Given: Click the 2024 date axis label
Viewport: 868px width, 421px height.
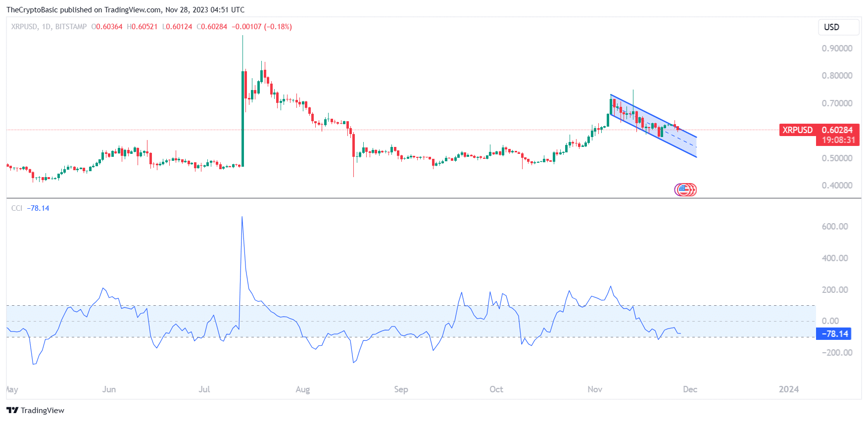Looking at the screenshot, I should (x=789, y=389).
